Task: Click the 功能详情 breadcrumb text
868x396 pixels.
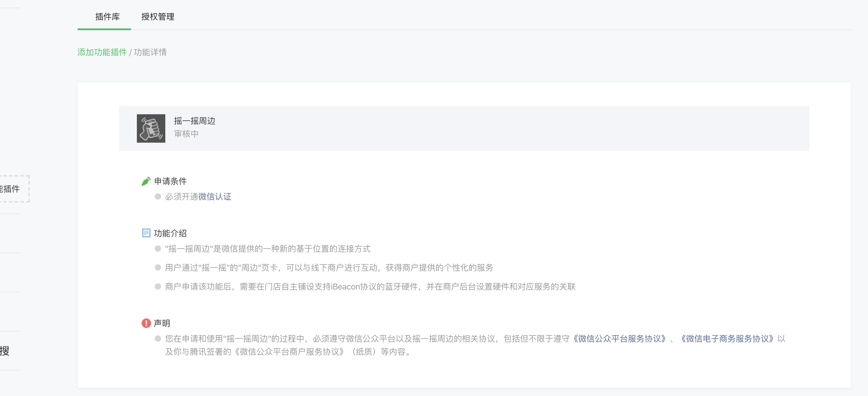Action: [150, 52]
